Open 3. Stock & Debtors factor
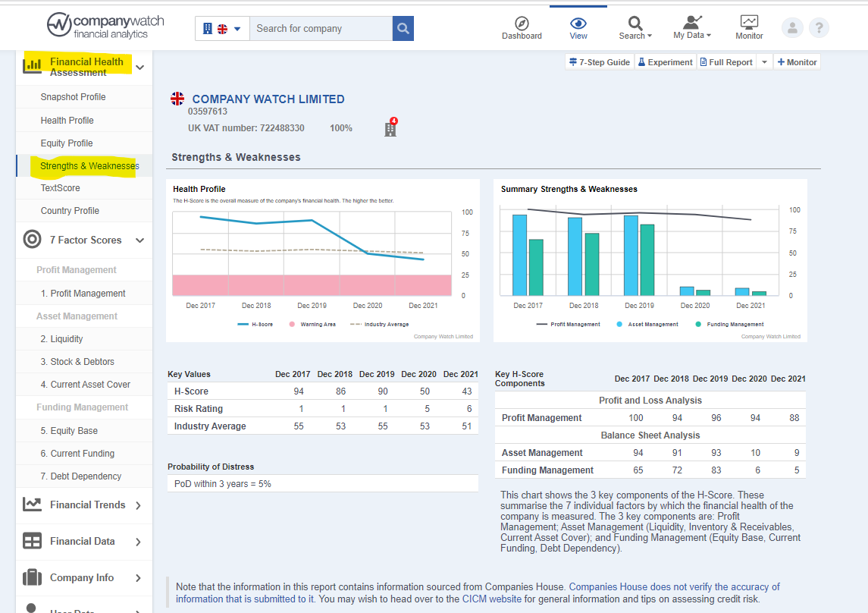Image resolution: width=868 pixels, height=613 pixels. pos(77,361)
